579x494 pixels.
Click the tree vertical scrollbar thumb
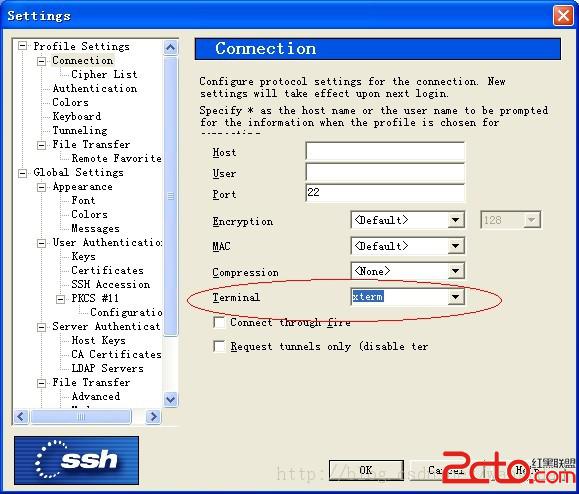[170, 196]
